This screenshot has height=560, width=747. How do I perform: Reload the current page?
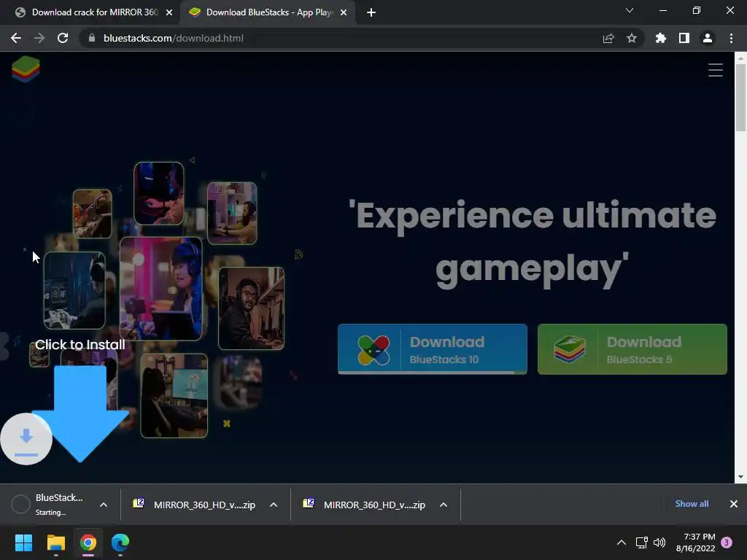coord(63,38)
